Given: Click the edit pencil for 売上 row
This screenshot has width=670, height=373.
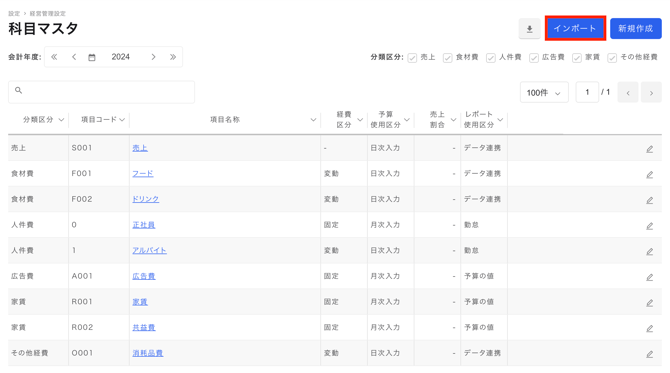Looking at the screenshot, I should click(649, 149).
